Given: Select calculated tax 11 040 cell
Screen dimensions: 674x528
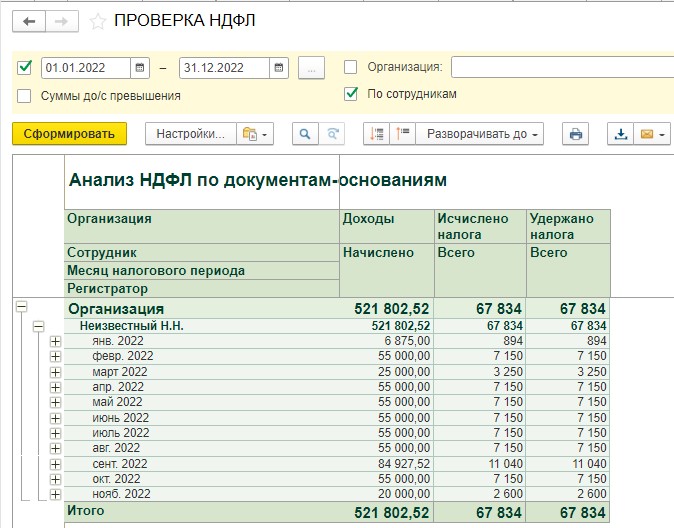Looking at the screenshot, I should point(480,464).
